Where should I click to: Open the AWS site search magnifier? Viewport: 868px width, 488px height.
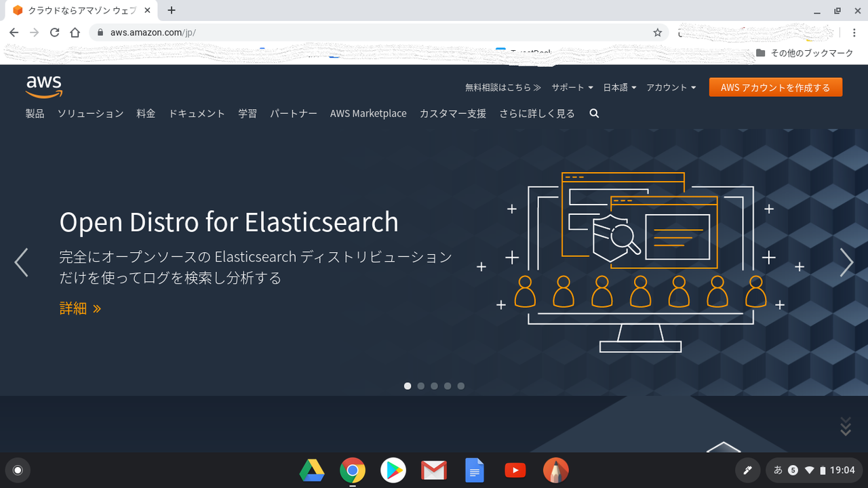click(x=594, y=114)
